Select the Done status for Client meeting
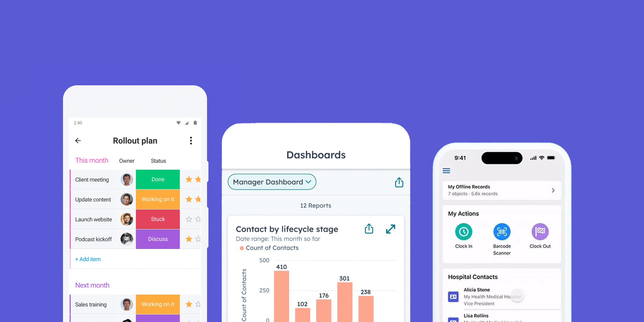 click(158, 180)
